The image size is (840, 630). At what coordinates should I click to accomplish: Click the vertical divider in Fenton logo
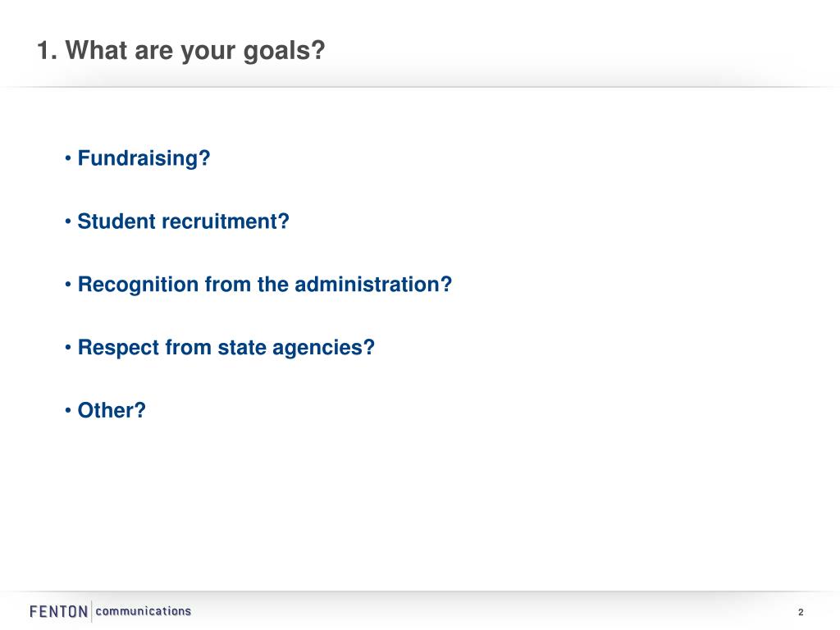click(92, 611)
